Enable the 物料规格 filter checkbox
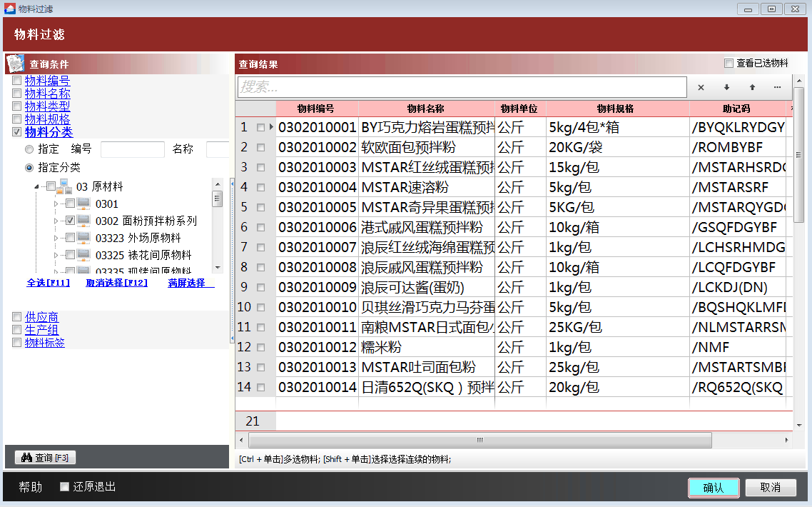The image size is (812, 507). [16, 119]
